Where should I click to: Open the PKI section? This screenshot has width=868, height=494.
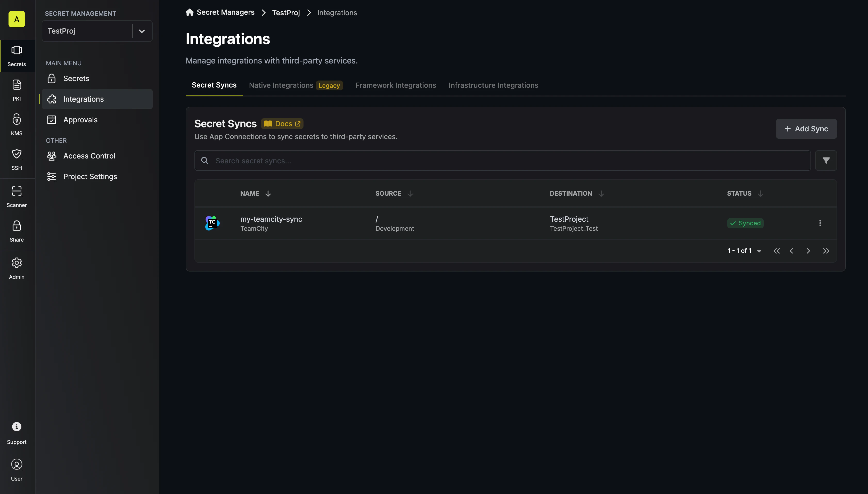(x=17, y=90)
